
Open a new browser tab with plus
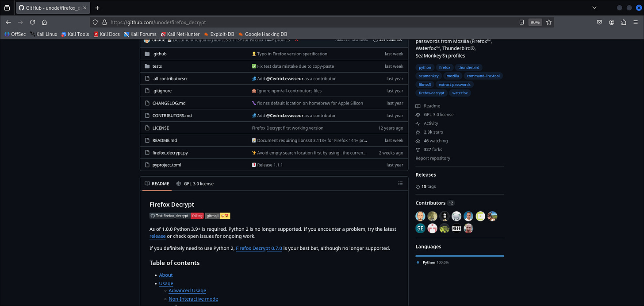point(97,8)
